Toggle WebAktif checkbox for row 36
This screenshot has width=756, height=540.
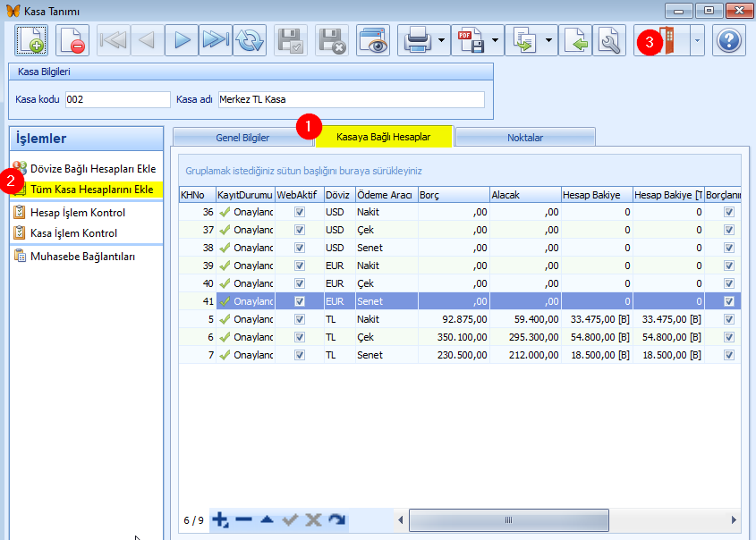click(x=300, y=212)
